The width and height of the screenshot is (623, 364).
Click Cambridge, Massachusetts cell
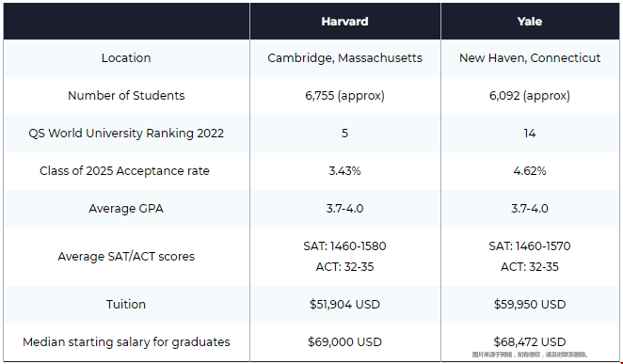click(x=344, y=58)
